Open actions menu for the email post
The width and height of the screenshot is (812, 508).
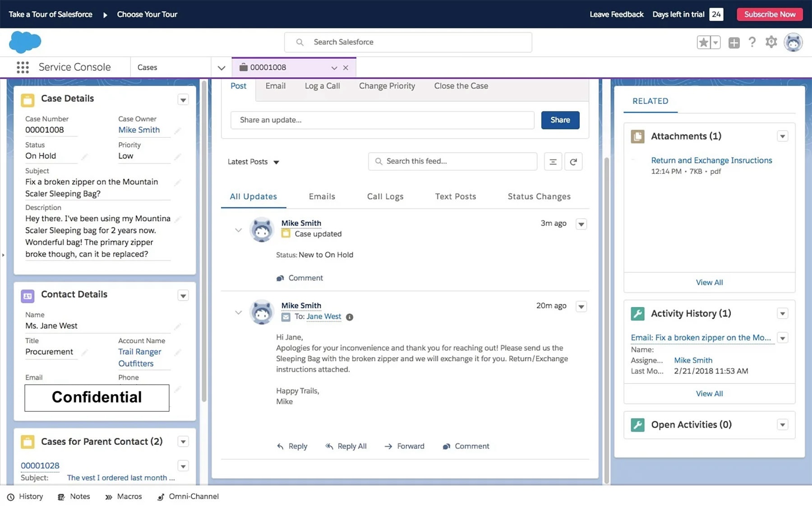(581, 307)
